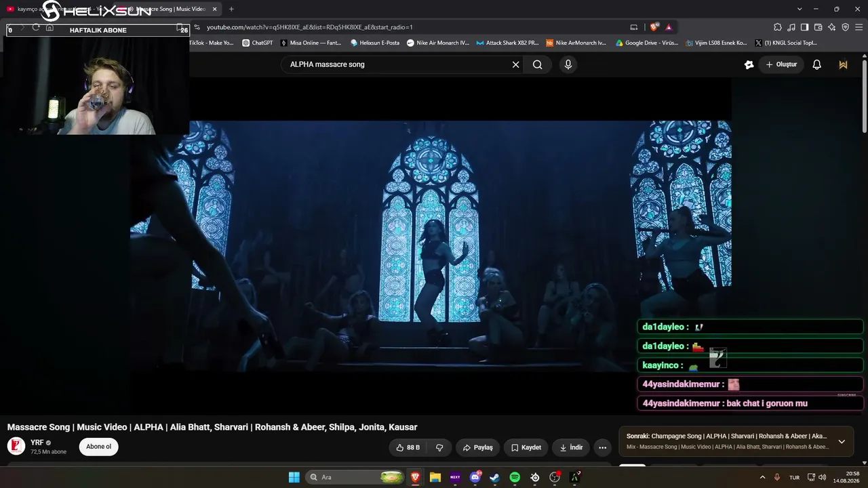Open the NEXT app in the taskbar
Viewport: 868px width, 488px height.
pos(455,477)
